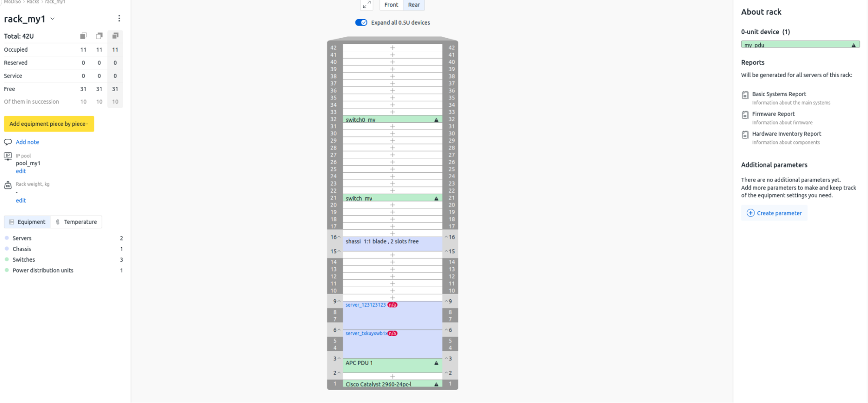Click the highlighted third rack view icon beside Total

(115, 36)
